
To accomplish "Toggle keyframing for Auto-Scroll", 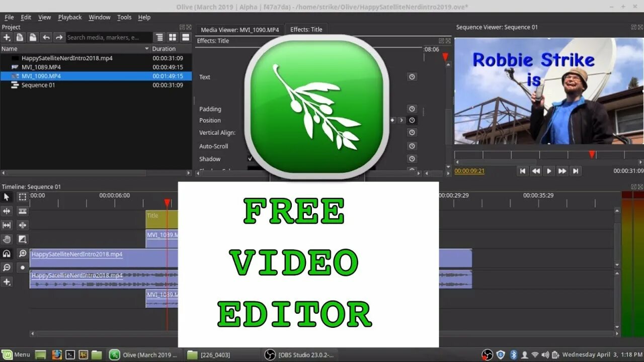I will [x=412, y=146].
